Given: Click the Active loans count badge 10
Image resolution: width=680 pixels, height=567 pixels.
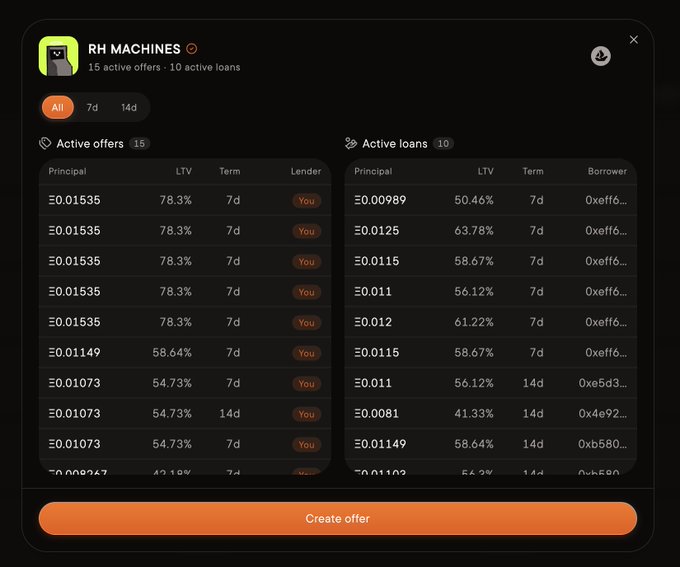Looking at the screenshot, I should point(443,144).
